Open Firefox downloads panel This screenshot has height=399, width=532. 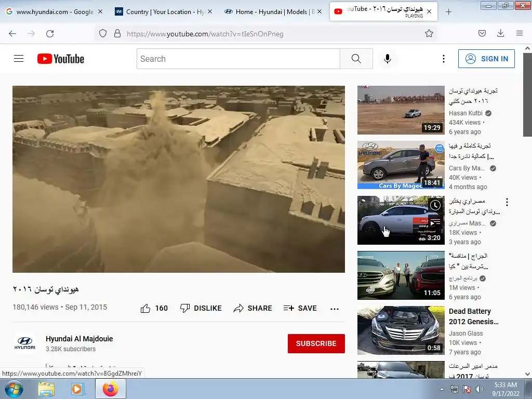(x=500, y=33)
